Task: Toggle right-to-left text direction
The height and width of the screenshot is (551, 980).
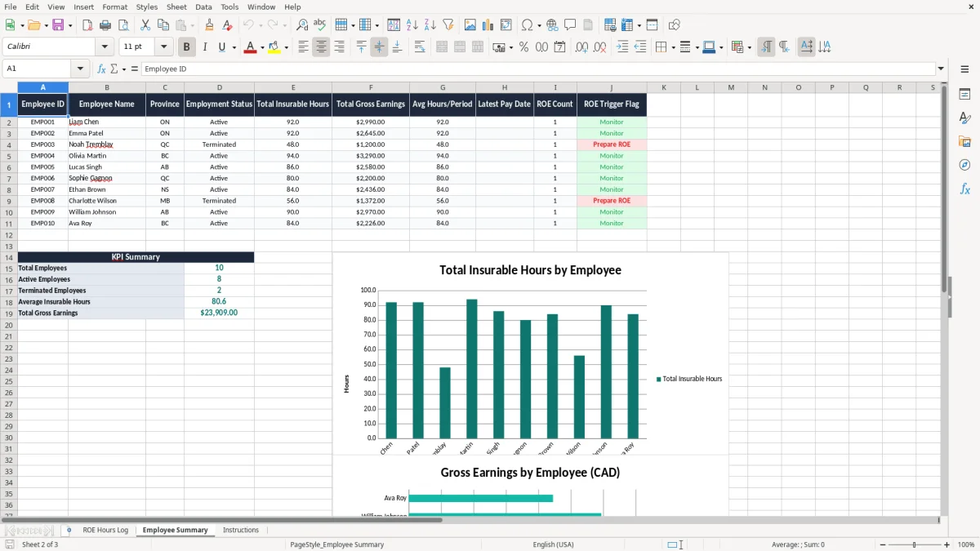Action: pyautogui.click(x=784, y=47)
